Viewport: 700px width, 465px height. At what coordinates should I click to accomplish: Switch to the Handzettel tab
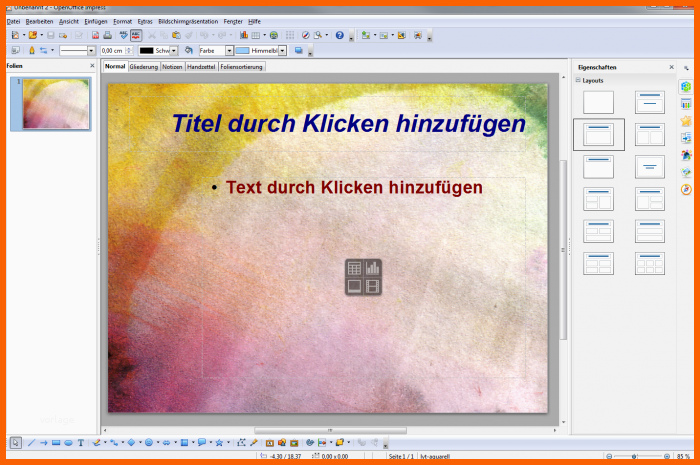point(201,67)
